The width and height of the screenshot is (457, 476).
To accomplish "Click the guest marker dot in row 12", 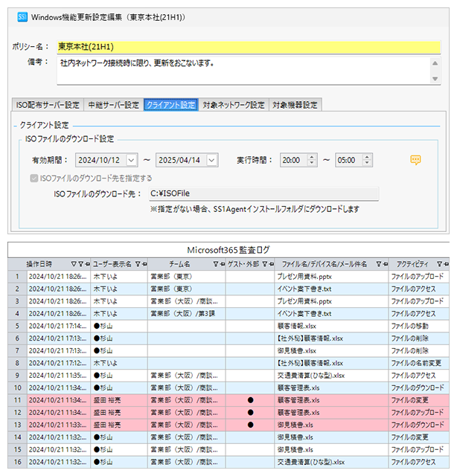I will 250,413.
